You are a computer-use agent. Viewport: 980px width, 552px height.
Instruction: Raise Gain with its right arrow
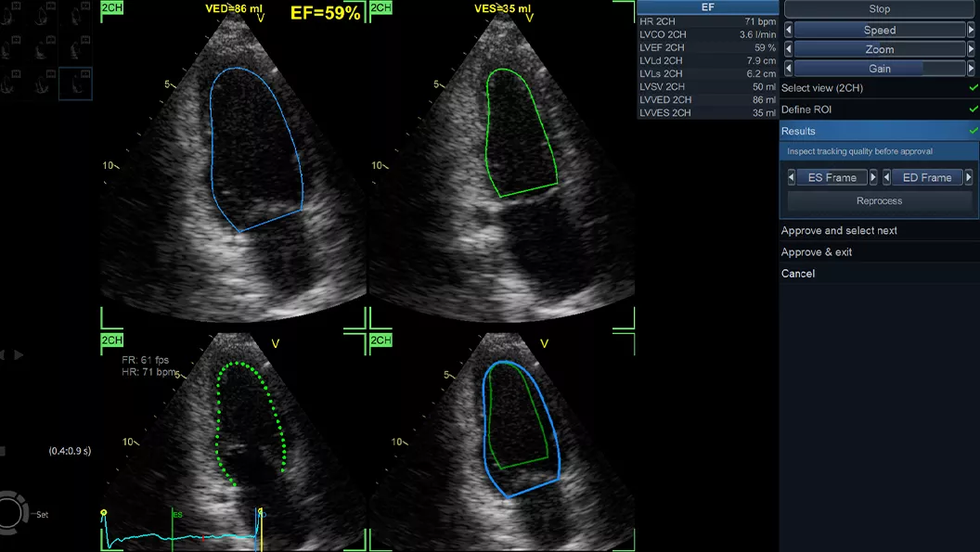coord(971,68)
